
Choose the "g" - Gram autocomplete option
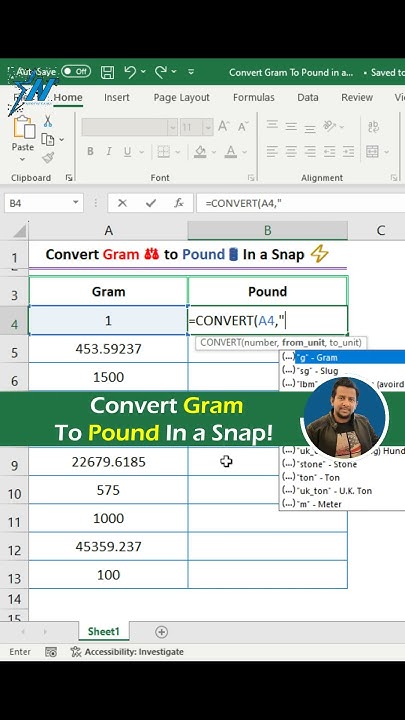[x=342, y=357]
